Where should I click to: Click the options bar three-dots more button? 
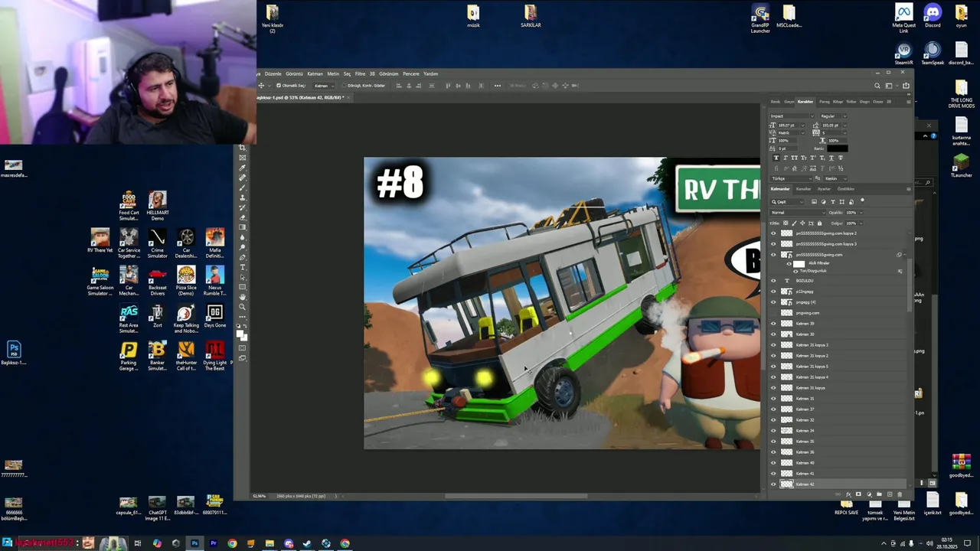point(498,86)
